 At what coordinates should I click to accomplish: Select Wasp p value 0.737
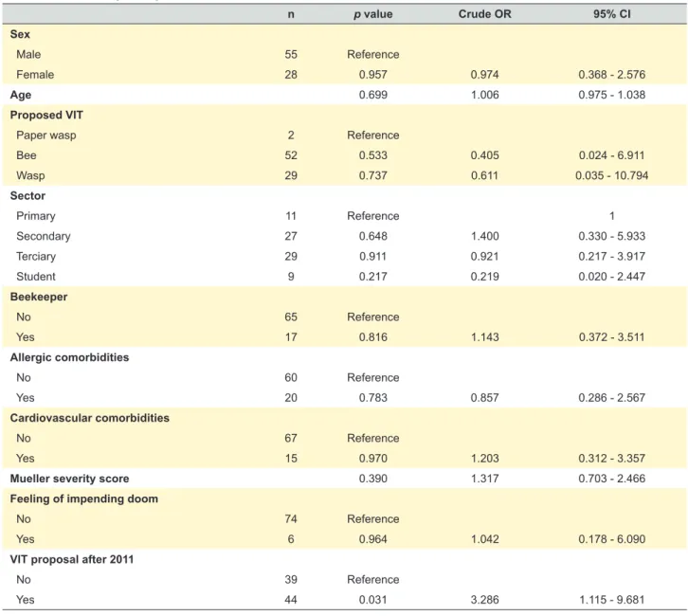[x=373, y=175]
